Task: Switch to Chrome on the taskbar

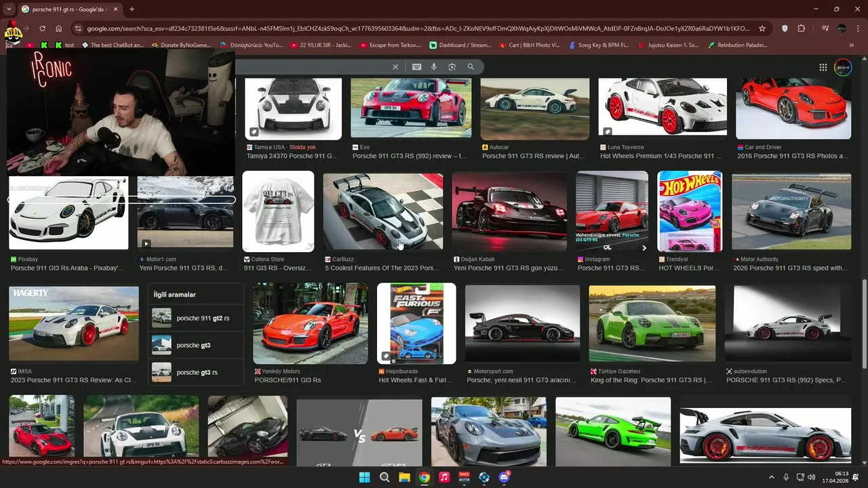Action: [x=424, y=477]
